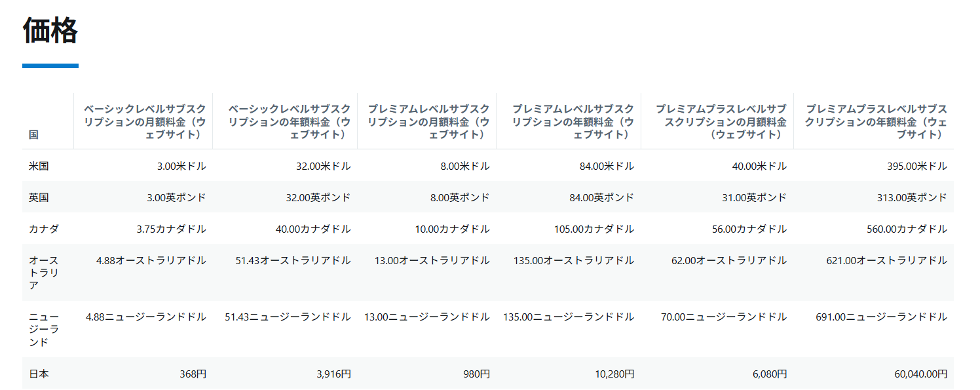Click the プレミアム annual fee column header

573,122
